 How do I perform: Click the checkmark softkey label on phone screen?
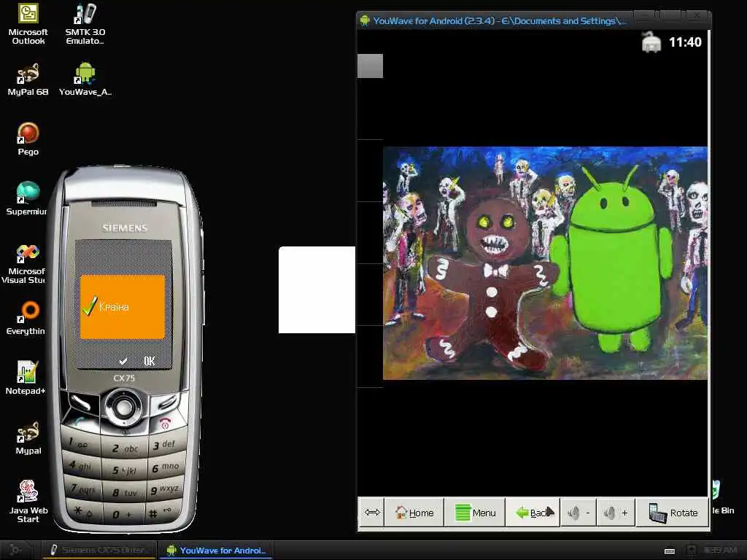coord(123,361)
